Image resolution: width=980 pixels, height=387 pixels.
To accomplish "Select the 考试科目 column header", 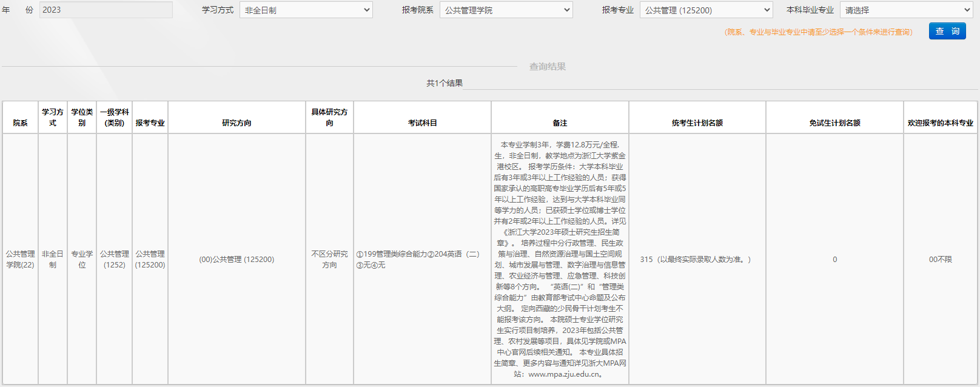I will point(422,123).
